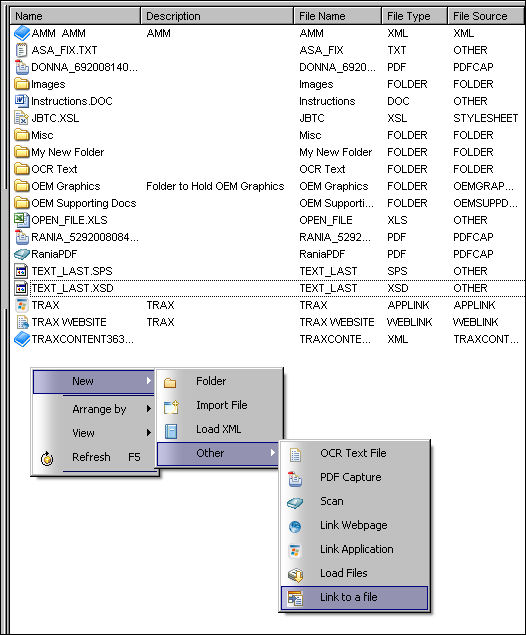Click the OEM Graphics folder icon
This screenshot has width=526, height=635.
[22, 186]
